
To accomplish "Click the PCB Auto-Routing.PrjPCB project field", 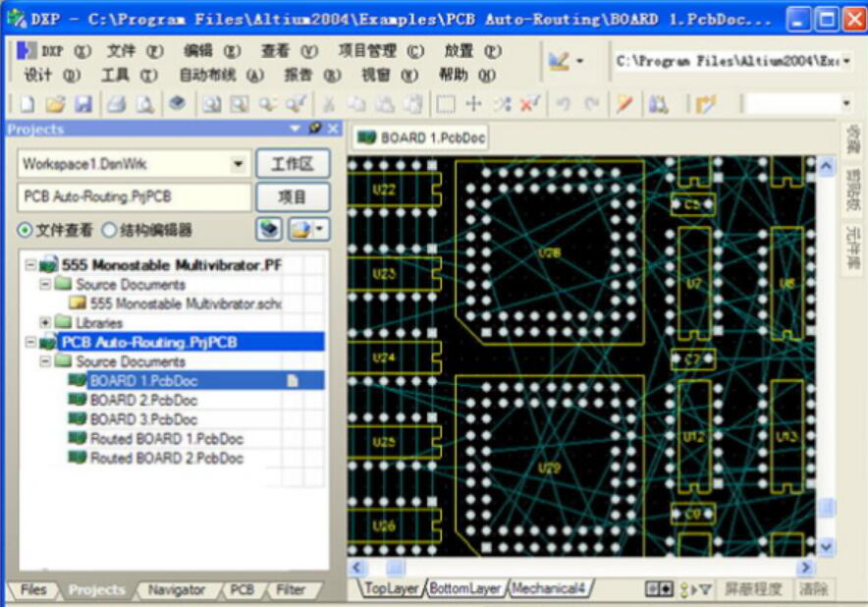I will 134,197.
